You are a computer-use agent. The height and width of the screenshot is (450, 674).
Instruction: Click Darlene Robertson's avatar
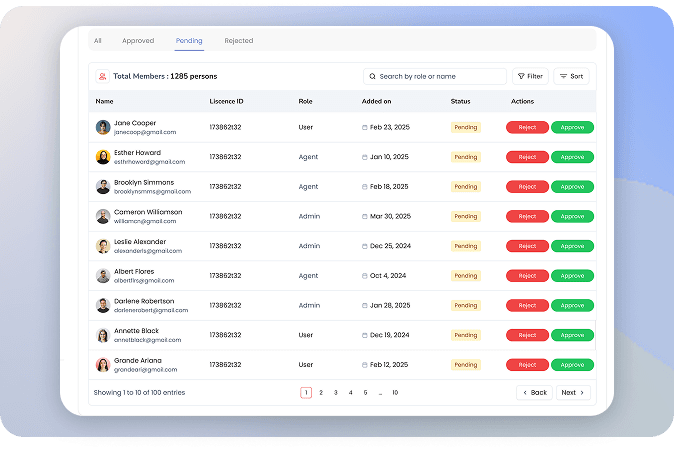coord(103,305)
